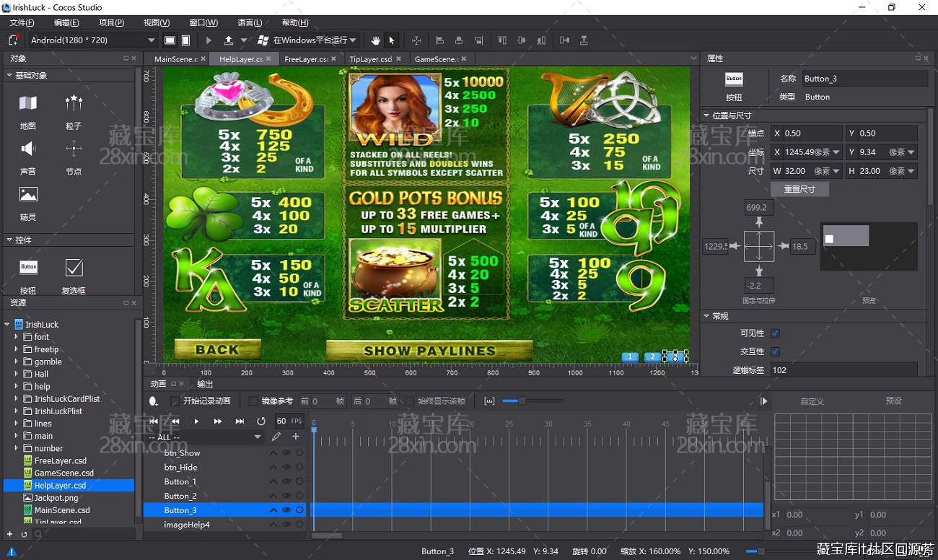Switch to landscape orientation icon
Image resolution: width=938 pixels, height=560 pixels.
(170, 40)
